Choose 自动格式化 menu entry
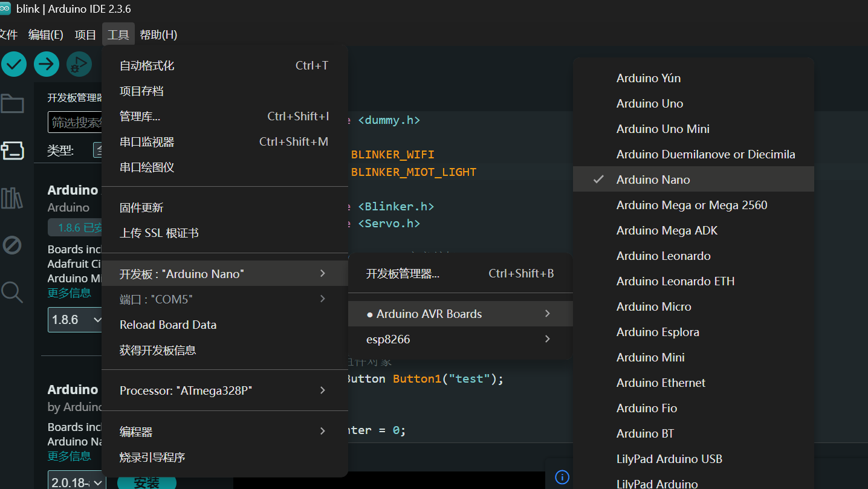The image size is (868, 489). tap(225, 65)
